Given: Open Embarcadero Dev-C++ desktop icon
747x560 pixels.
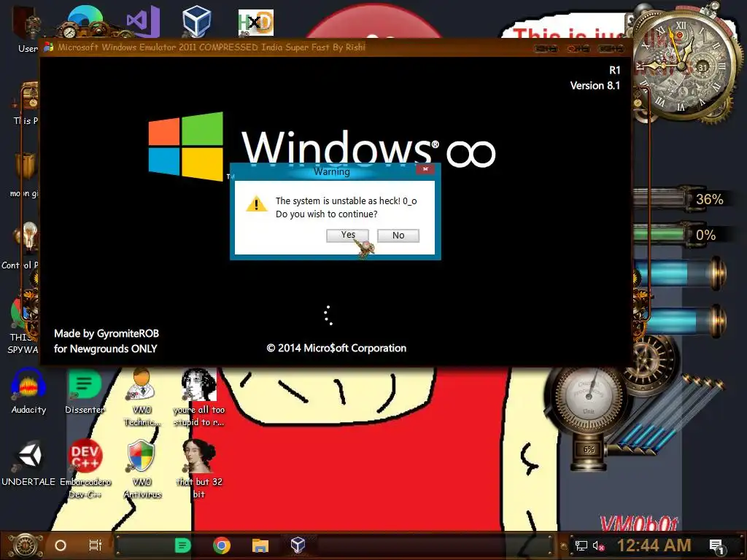Looking at the screenshot, I should tap(85, 469).
